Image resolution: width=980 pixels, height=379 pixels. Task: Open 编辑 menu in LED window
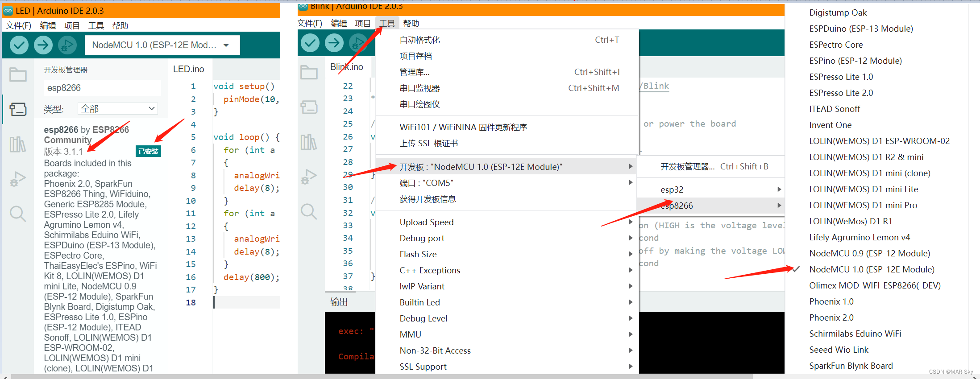(x=48, y=25)
